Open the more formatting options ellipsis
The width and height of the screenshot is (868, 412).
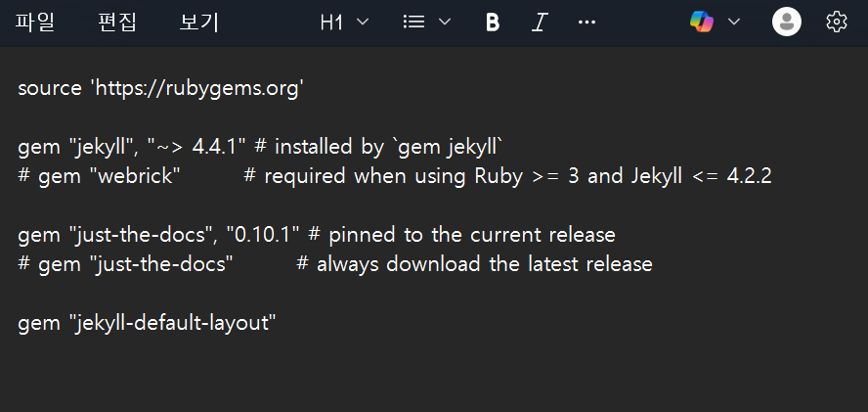(586, 23)
